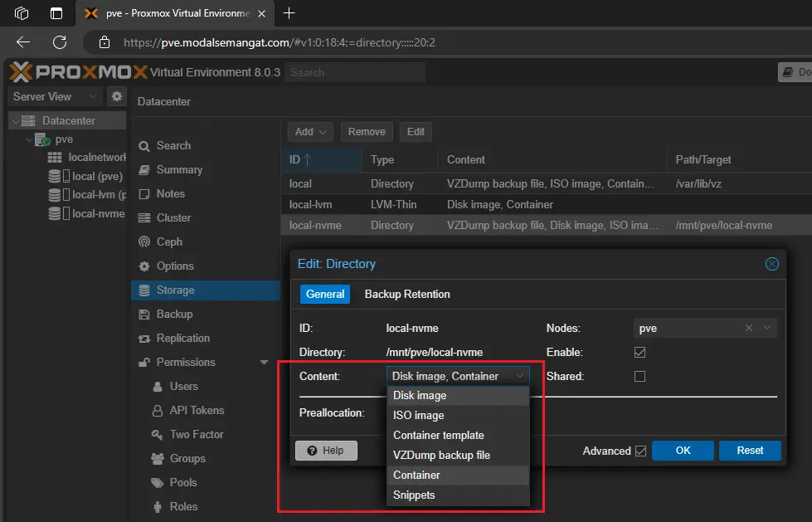812x522 pixels.
Task: Go back in browser history
Action: coord(23,42)
